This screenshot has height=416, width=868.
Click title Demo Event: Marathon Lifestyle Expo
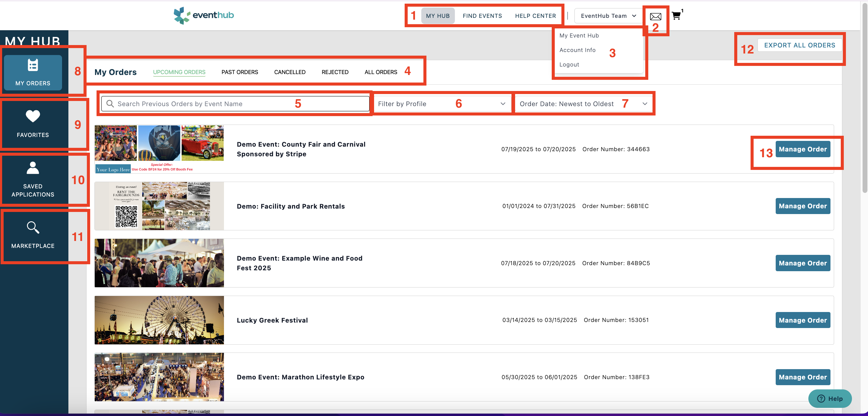[x=300, y=377]
